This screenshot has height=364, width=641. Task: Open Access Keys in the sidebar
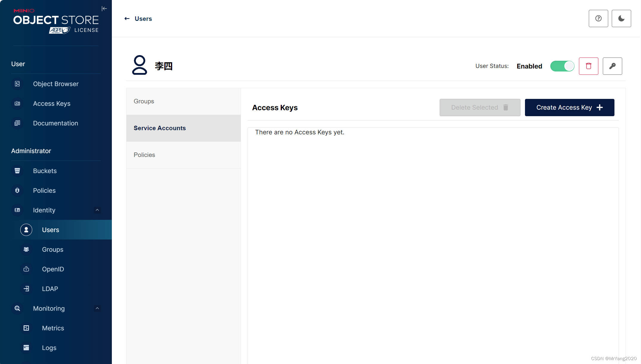pos(52,104)
